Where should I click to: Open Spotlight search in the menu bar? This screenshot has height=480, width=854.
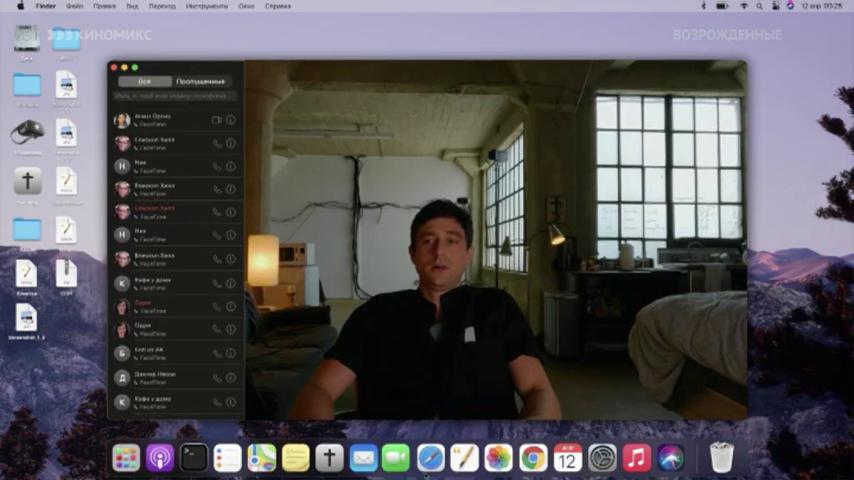coord(759,6)
